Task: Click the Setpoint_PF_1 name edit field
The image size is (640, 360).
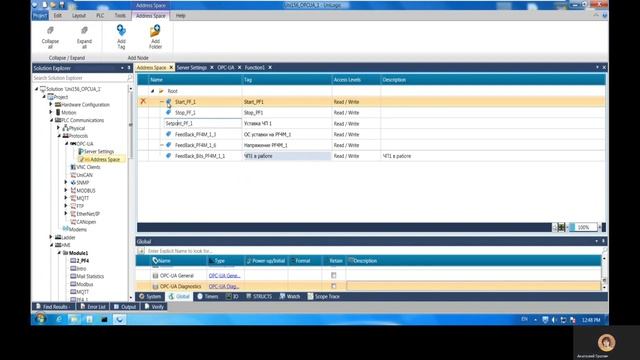Action: click(203, 123)
